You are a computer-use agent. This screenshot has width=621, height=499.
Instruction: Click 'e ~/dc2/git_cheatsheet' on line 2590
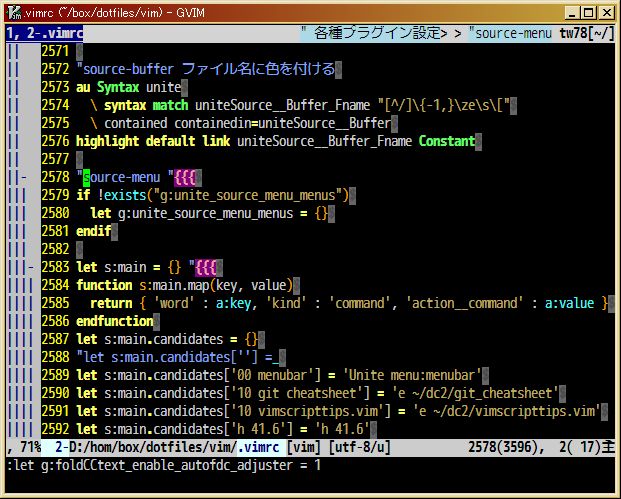point(475,393)
